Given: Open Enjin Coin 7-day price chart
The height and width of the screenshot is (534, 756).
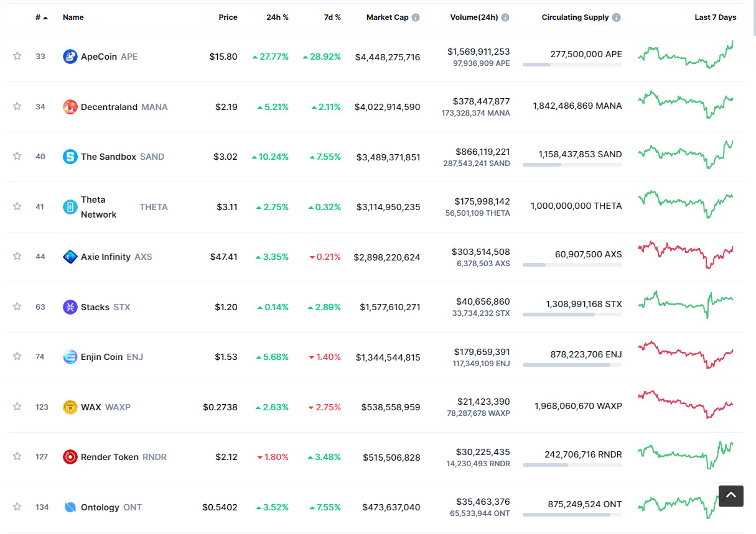Looking at the screenshot, I should pos(686,355).
